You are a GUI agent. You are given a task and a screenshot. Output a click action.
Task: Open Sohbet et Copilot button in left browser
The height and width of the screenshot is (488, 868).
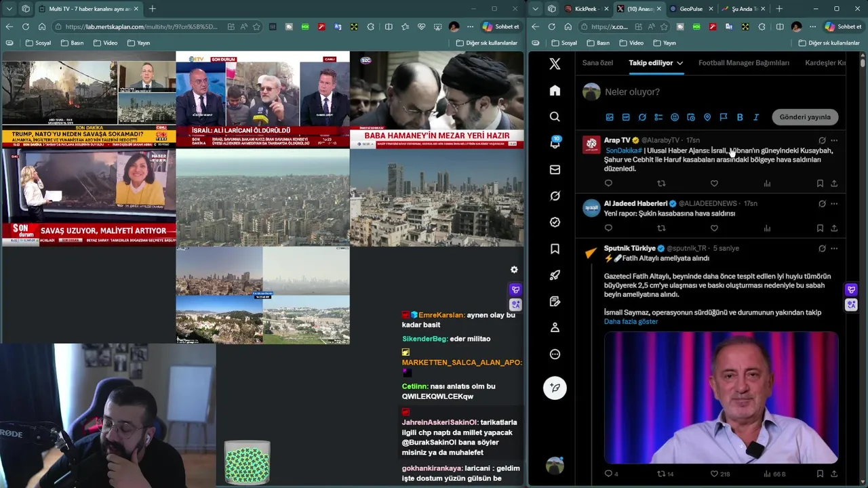pyautogui.click(x=500, y=26)
